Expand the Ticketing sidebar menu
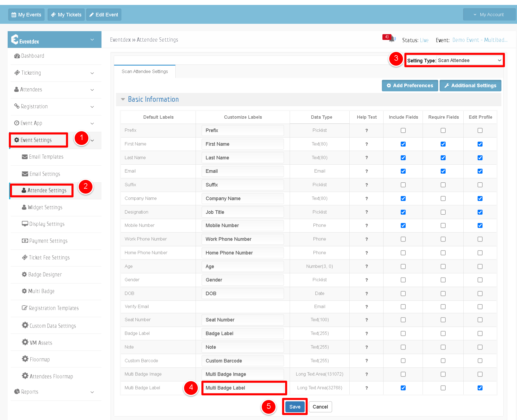This screenshot has height=420, width=517. click(x=54, y=73)
